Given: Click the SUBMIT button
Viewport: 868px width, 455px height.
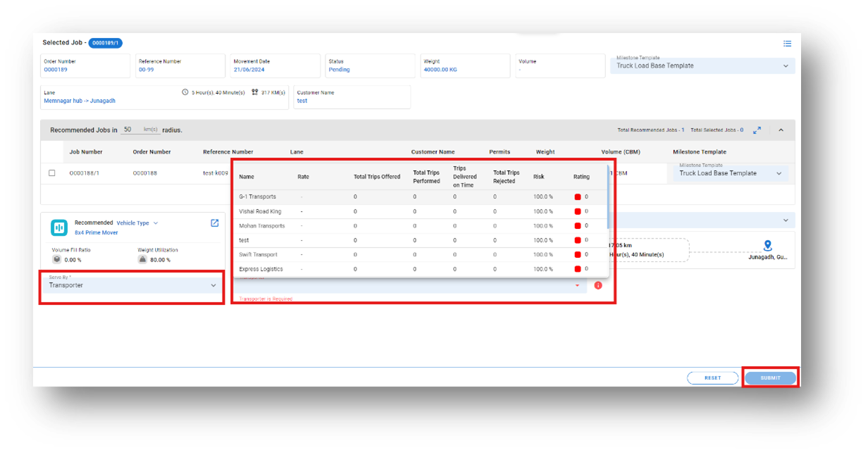Looking at the screenshot, I should coord(770,378).
